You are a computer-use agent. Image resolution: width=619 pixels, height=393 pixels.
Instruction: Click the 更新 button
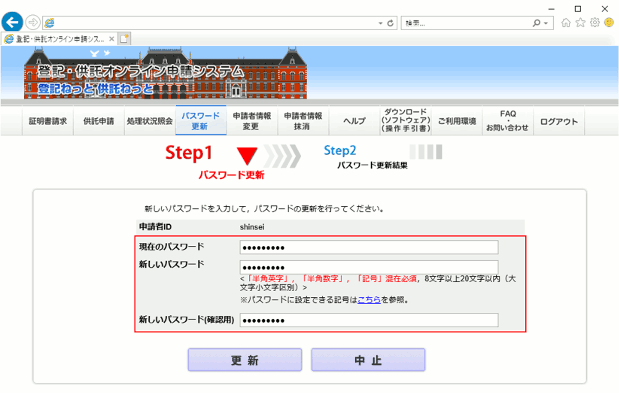click(x=245, y=360)
